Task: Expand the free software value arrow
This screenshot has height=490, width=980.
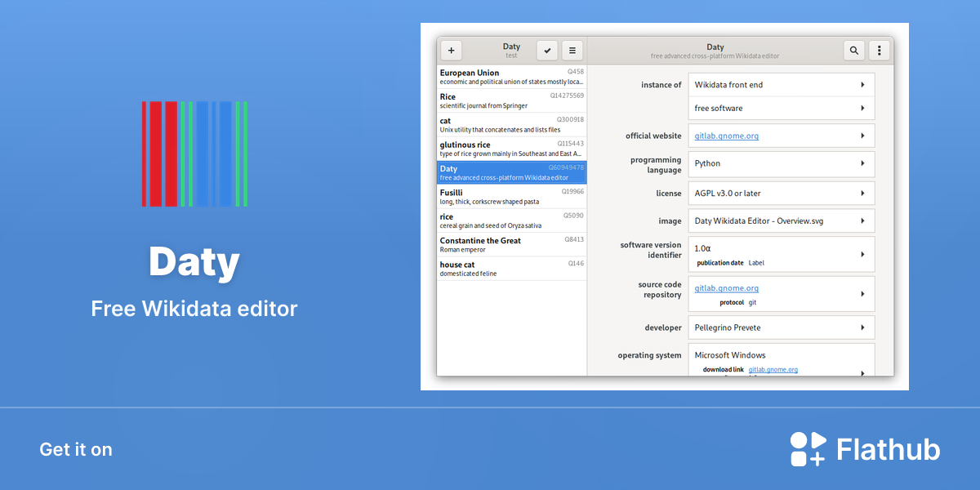Action: point(862,108)
